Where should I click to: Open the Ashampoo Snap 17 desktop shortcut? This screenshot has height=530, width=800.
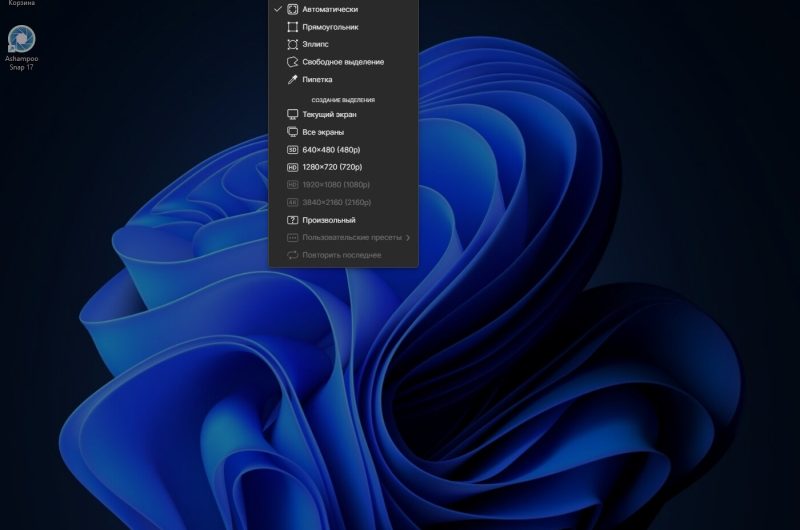click(21, 48)
